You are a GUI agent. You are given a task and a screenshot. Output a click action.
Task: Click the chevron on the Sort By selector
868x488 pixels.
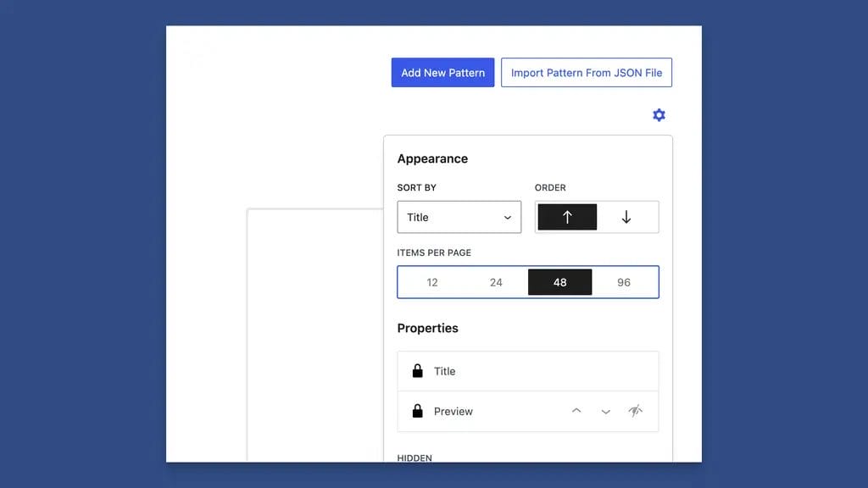pyautogui.click(x=509, y=217)
